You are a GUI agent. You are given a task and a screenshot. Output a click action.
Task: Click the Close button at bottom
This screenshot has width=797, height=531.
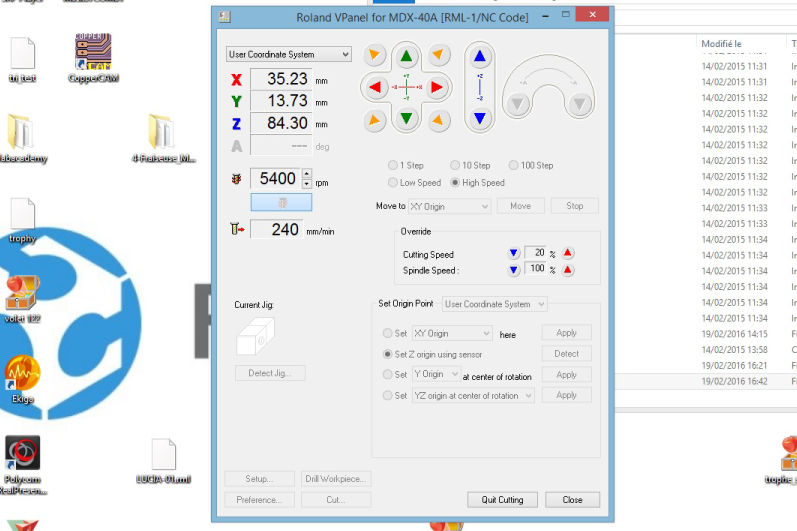point(572,499)
